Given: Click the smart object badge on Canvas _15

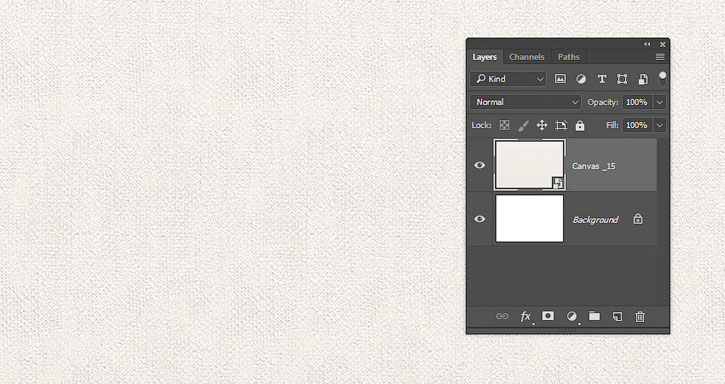Looking at the screenshot, I should (x=558, y=183).
